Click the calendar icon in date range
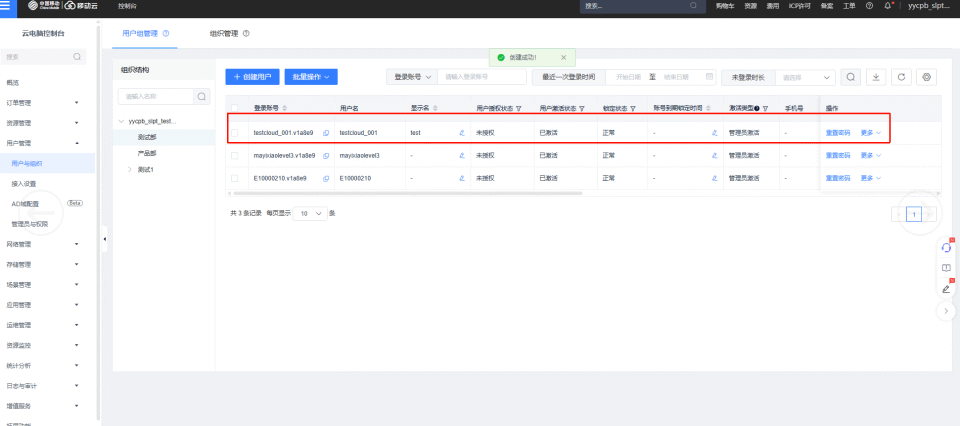960x426 pixels. tap(710, 77)
